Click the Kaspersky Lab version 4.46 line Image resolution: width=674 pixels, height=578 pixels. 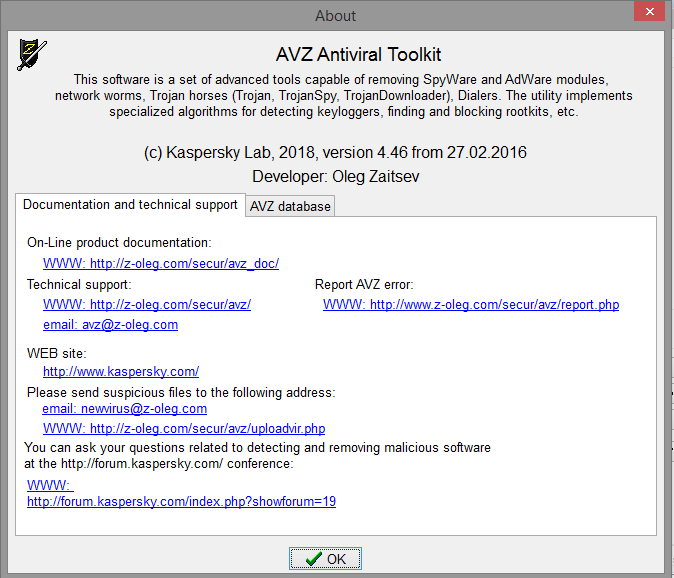336,153
